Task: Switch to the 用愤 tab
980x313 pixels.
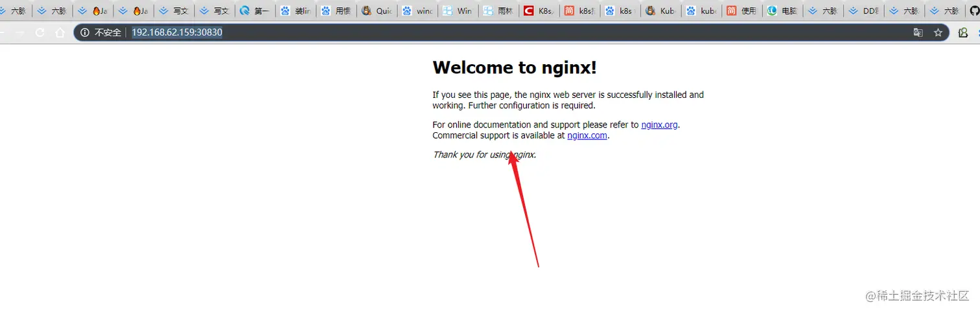Action: [x=335, y=11]
